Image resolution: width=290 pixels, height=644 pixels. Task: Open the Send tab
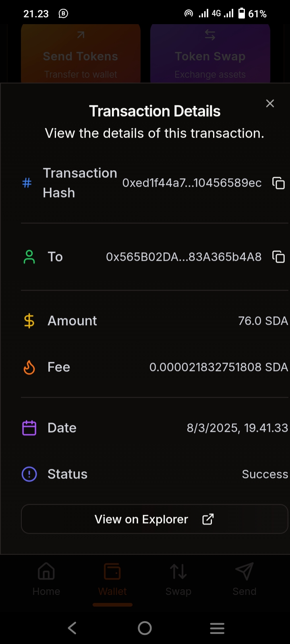tap(244, 579)
